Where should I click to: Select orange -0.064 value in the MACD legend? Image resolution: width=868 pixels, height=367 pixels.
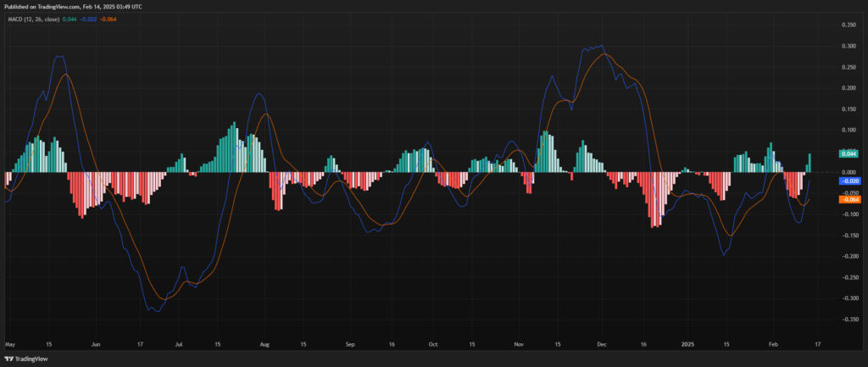(108, 19)
